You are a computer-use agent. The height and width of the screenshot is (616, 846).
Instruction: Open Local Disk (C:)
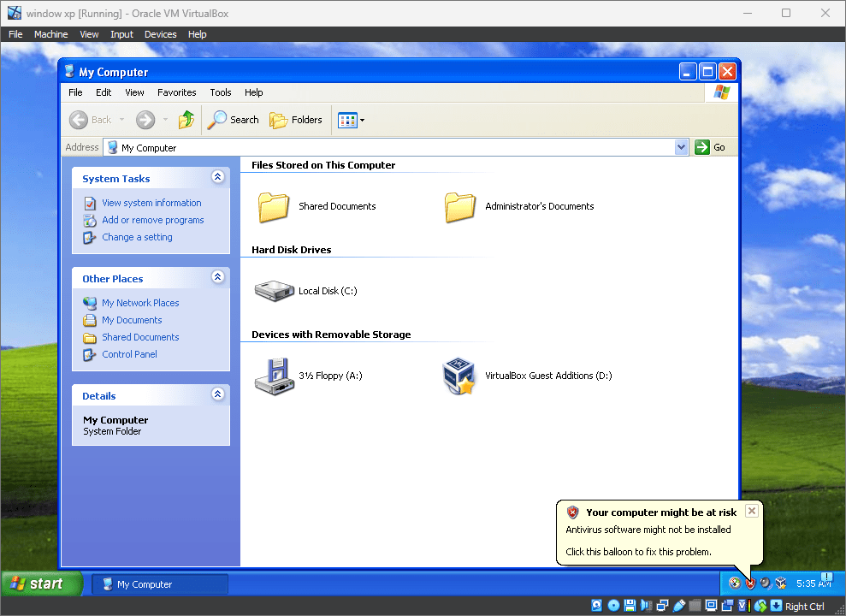pyautogui.click(x=274, y=290)
